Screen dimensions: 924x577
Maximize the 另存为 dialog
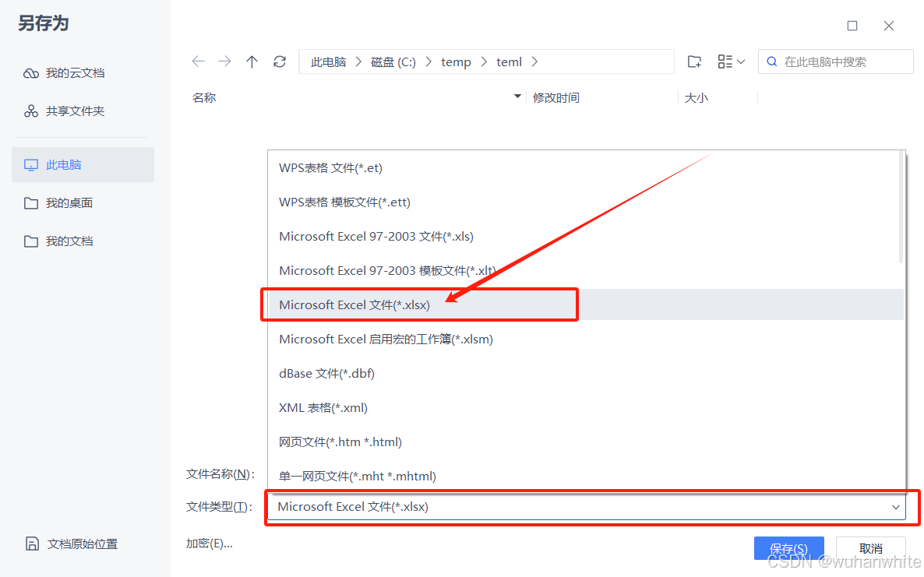852,26
